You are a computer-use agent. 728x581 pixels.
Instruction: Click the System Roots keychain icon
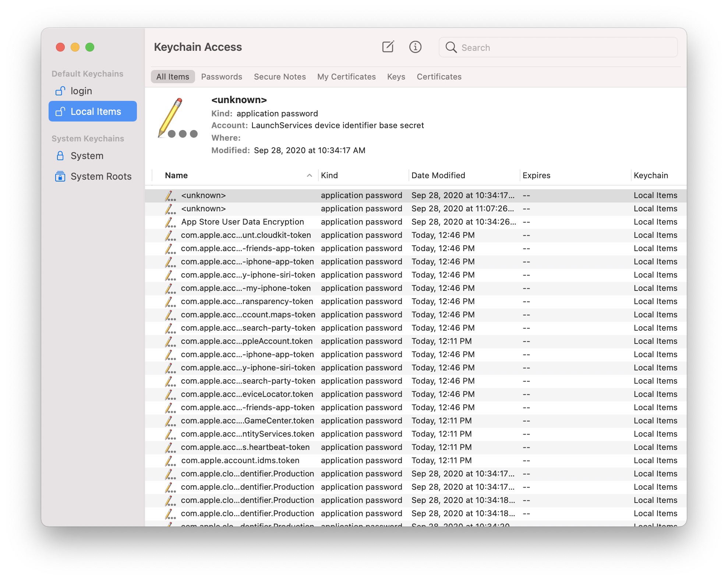[60, 176]
